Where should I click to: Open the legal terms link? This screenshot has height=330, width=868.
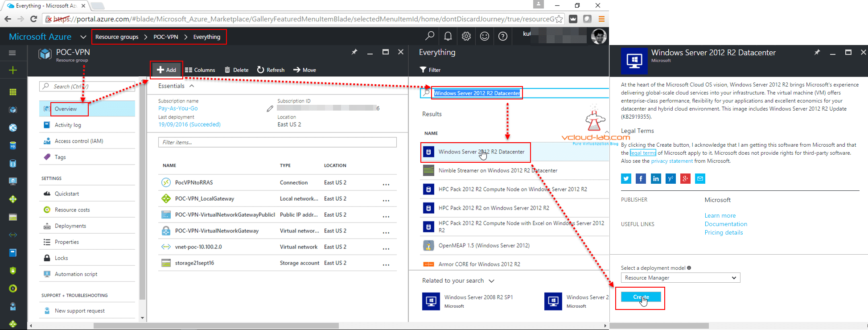(643, 153)
